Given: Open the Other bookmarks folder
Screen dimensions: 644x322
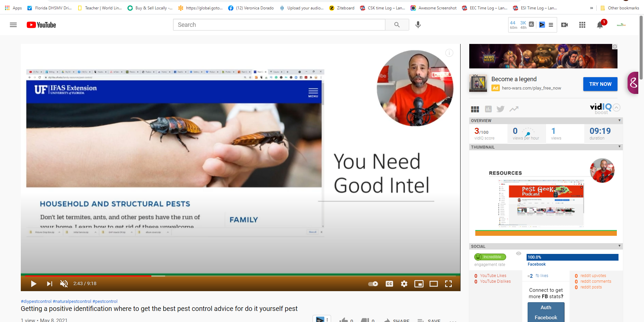Looking at the screenshot, I should pos(620,8).
